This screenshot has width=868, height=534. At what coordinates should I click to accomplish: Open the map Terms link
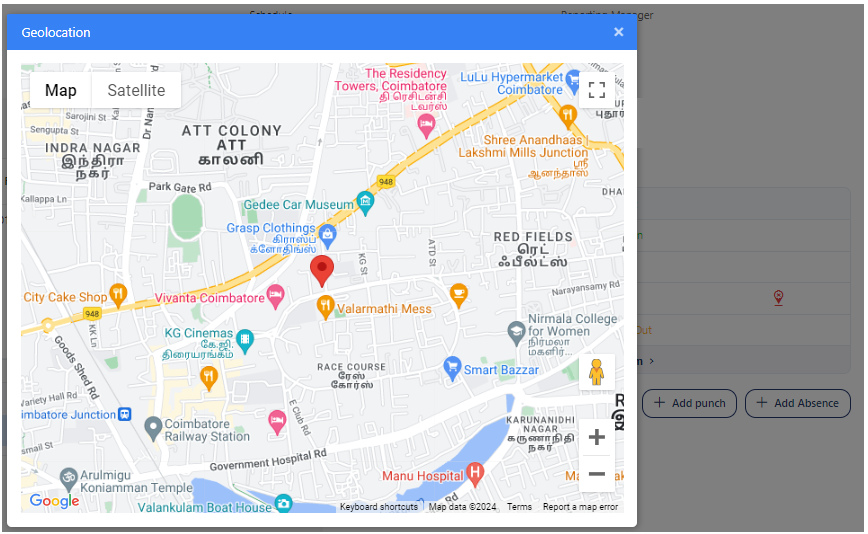[x=519, y=507]
